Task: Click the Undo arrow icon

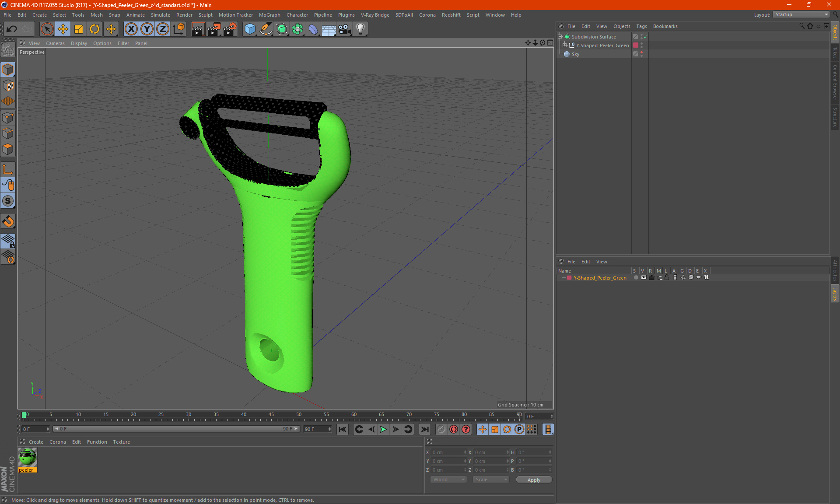Action: 12,29
